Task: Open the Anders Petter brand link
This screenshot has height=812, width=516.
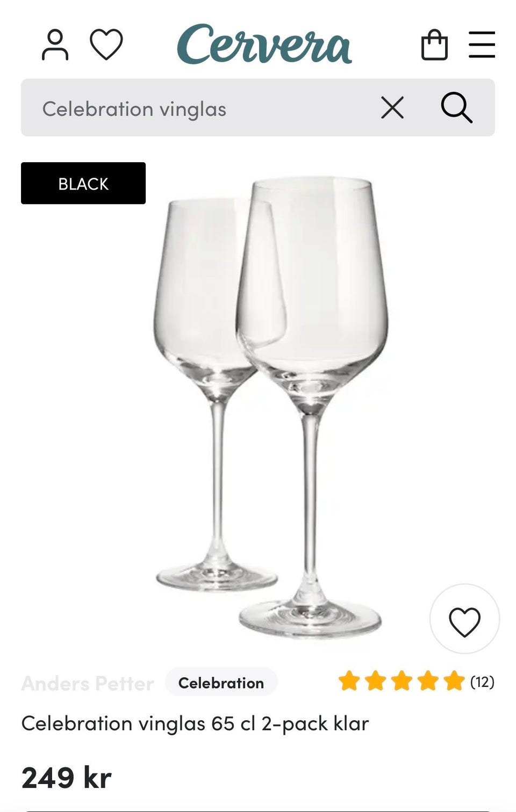Action: pos(88,683)
